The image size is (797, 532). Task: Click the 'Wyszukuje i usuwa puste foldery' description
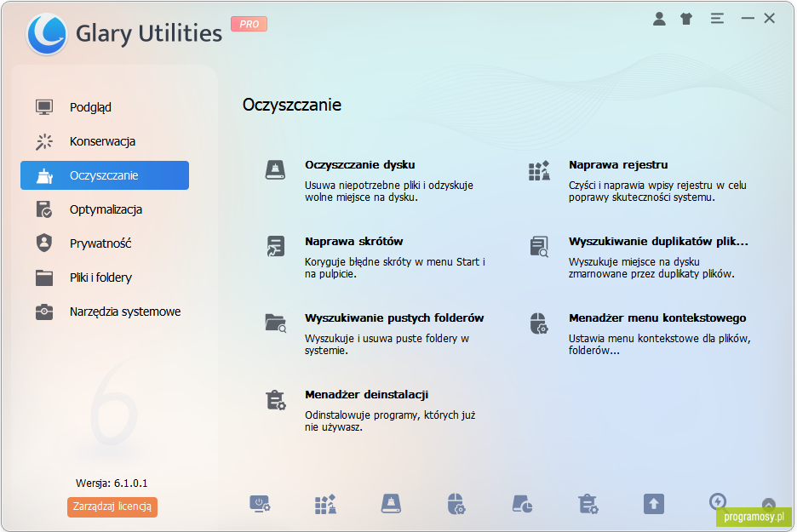tap(387, 345)
